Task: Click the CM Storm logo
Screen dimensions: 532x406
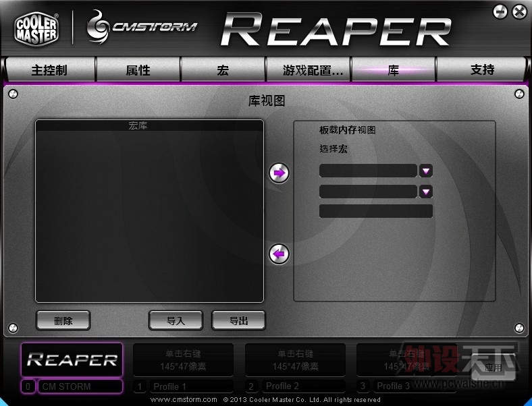Action: coord(142,27)
